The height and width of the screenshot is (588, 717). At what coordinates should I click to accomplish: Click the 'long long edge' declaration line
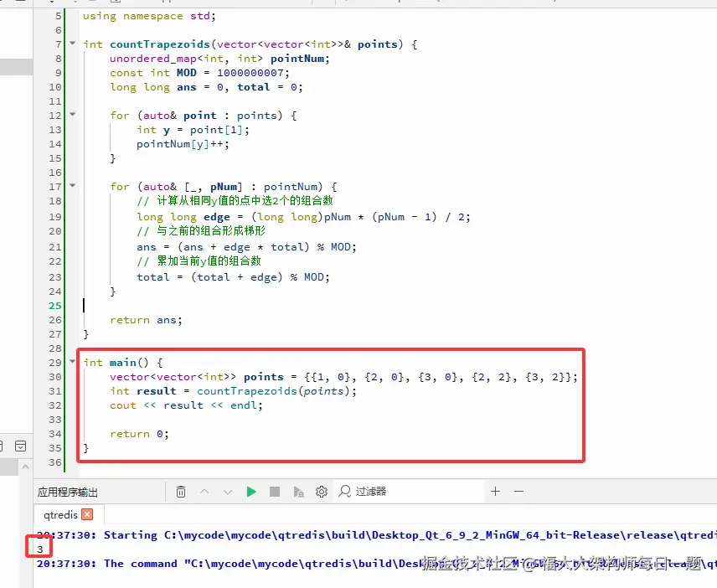[x=303, y=217]
